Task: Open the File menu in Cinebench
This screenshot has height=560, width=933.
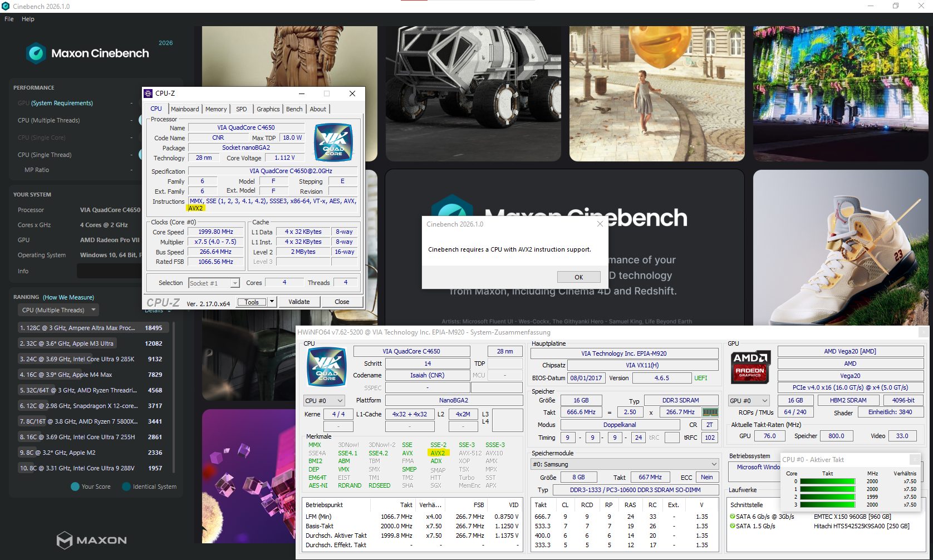Action: click(9, 19)
